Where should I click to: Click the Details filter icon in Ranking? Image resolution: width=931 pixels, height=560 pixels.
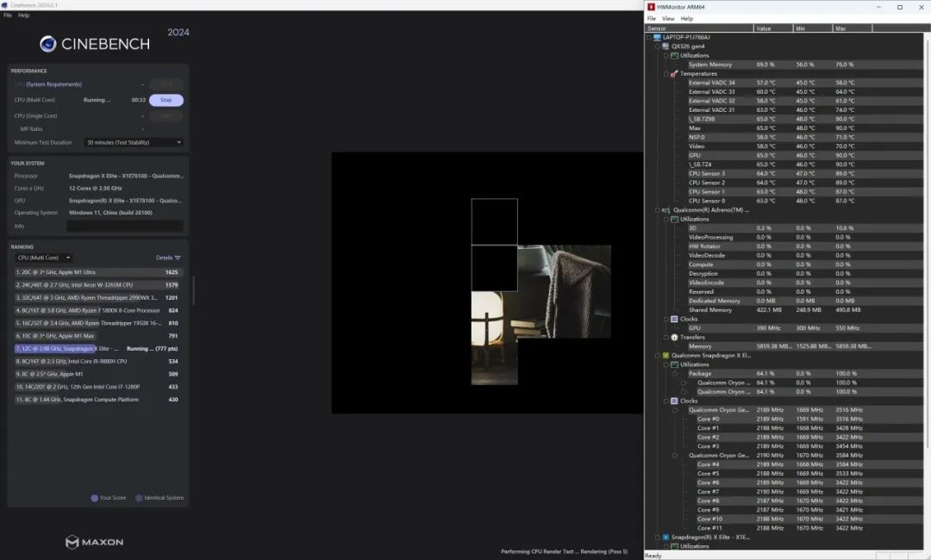pyautogui.click(x=178, y=258)
